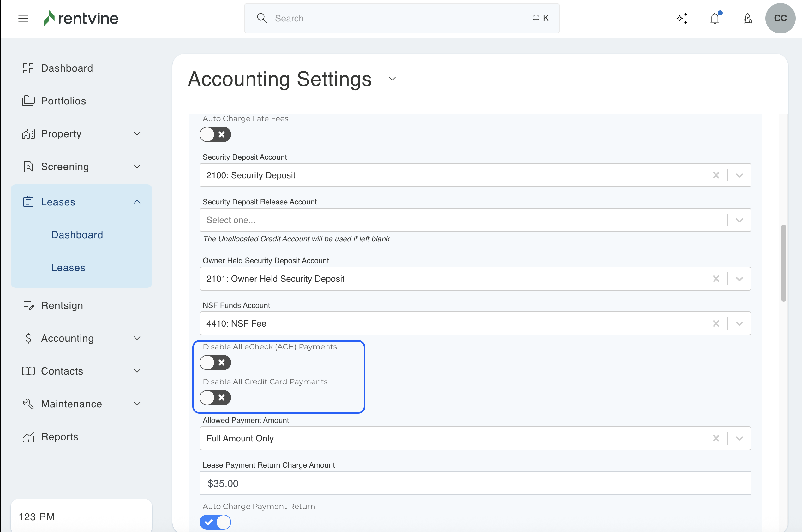This screenshot has height=532, width=802.
Task: Click the settings page vertical scrollbar
Action: click(783, 263)
